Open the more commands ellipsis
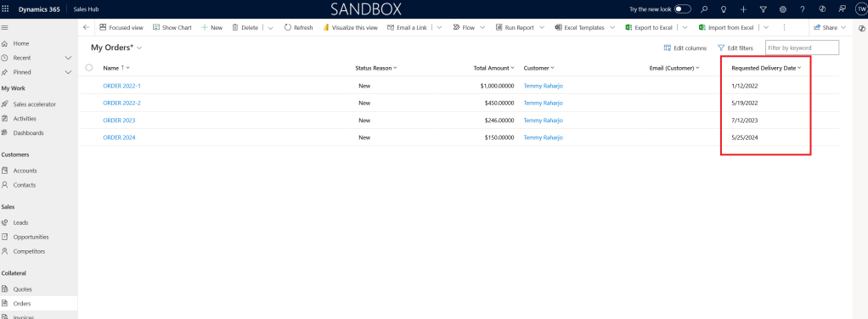This screenshot has width=868, height=319. pos(784,28)
